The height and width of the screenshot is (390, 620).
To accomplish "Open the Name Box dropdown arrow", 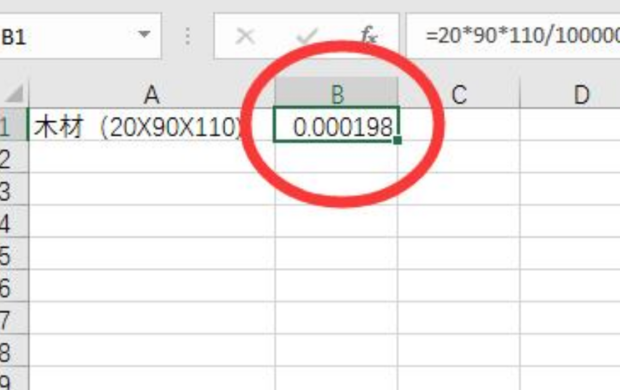I will pos(144,34).
